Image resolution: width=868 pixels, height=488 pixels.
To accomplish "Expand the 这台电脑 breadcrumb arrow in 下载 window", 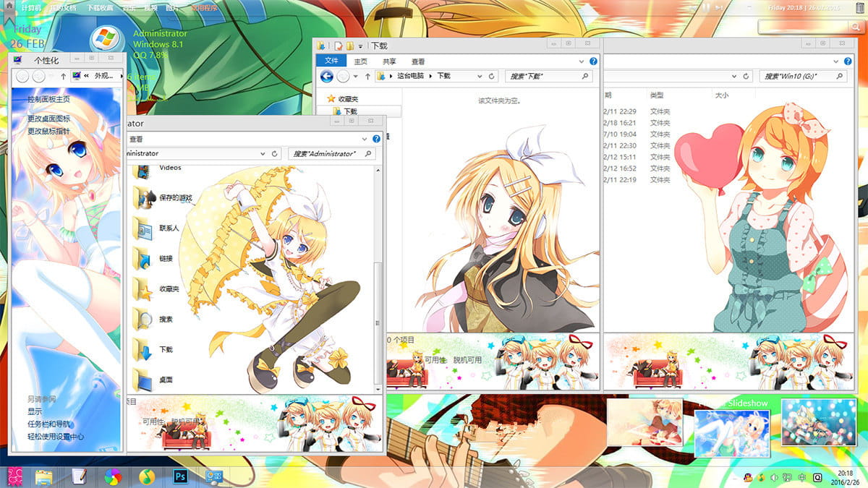I will [x=430, y=76].
